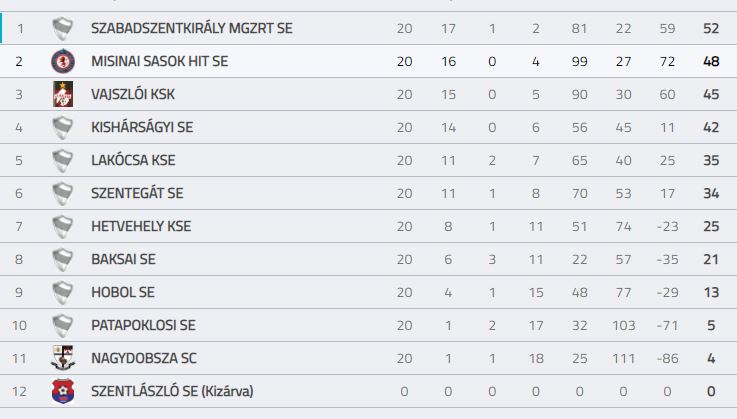Click the Szabadszentkirály MGZRT SE shield icon
This screenshot has width=737, height=419.
(63, 29)
